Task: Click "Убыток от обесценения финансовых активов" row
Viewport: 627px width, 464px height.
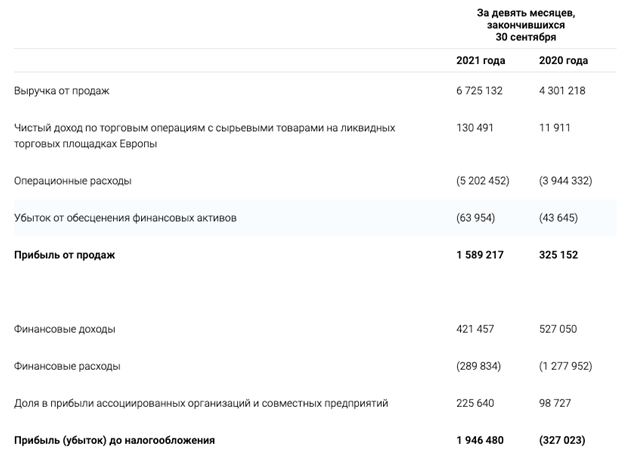Action: (x=125, y=218)
